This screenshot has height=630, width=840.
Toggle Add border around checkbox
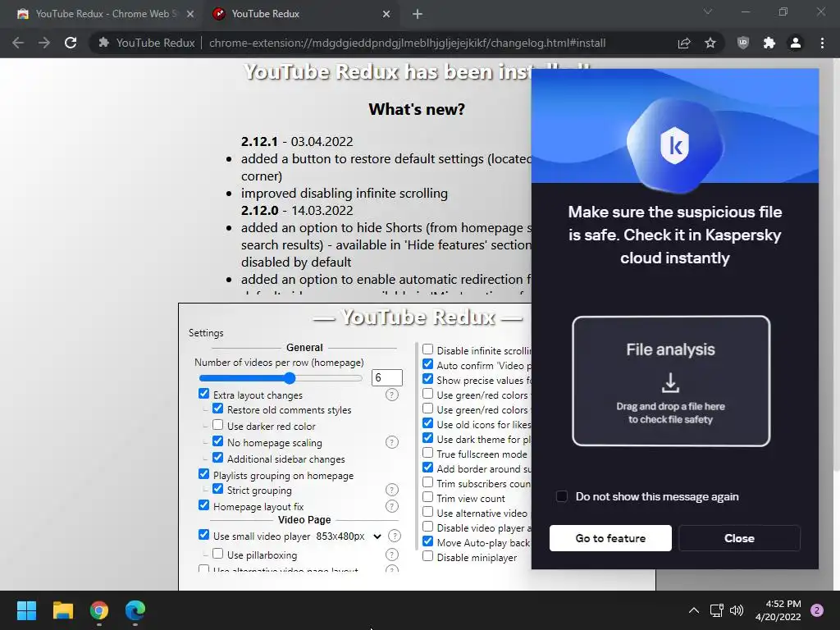[427, 467]
